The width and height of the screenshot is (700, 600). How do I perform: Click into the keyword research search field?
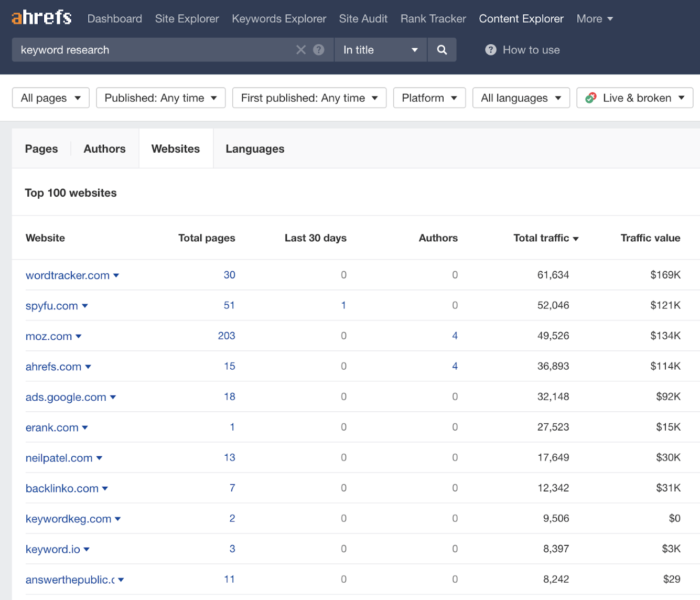tap(152, 50)
